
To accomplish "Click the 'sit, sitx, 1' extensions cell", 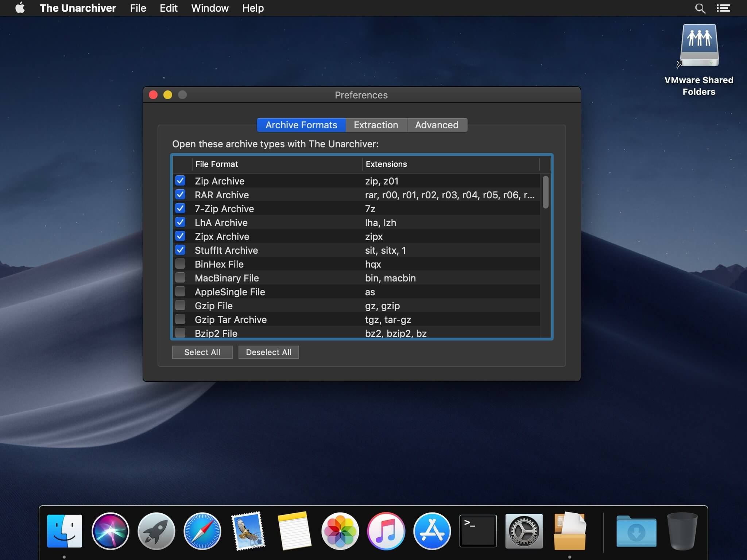I will click(386, 250).
